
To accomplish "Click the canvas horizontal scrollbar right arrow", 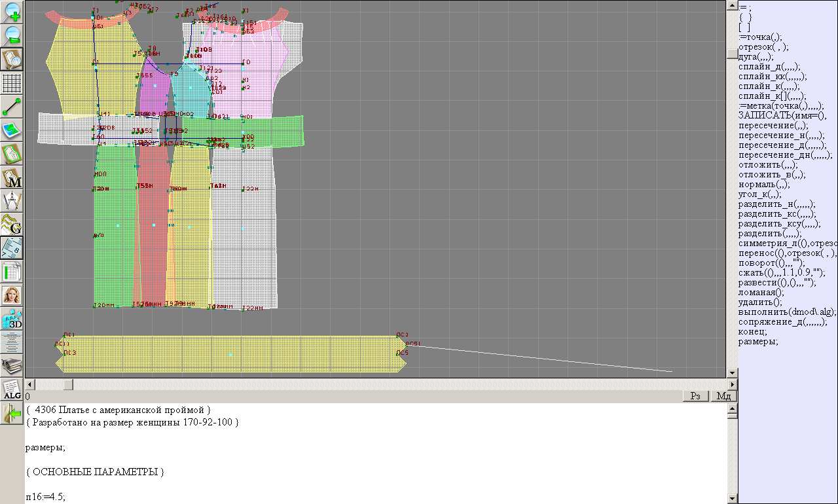I will pyautogui.click(x=732, y=384).
